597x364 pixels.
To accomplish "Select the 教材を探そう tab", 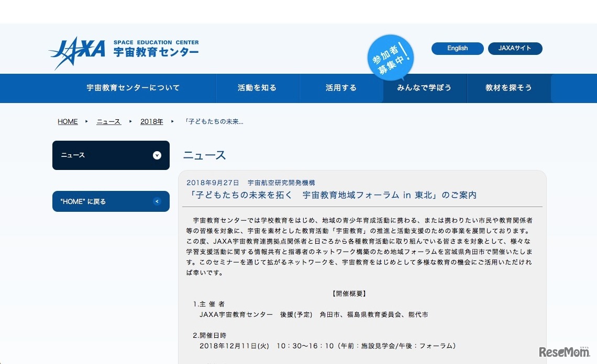I will tap(508, 88).
